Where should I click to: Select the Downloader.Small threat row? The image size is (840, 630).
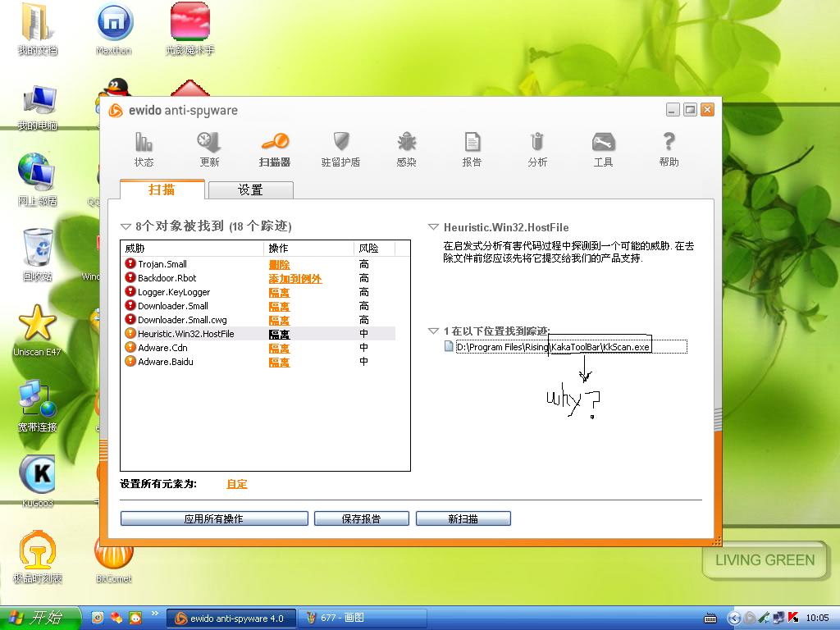click(259, 306)
